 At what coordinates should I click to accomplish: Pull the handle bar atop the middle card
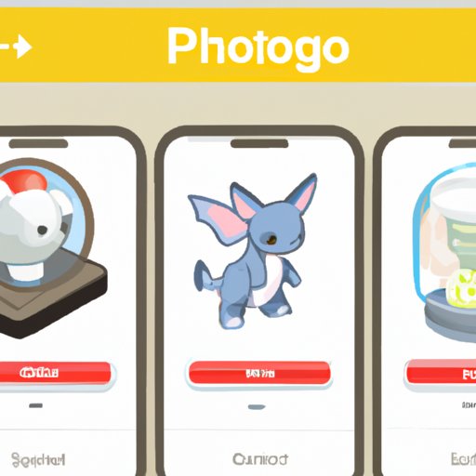259,143
